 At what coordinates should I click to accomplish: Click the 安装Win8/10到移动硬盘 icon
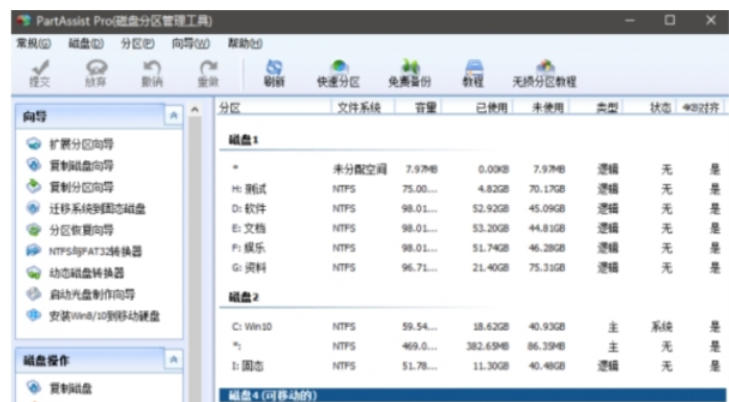(x=33, y=316)
